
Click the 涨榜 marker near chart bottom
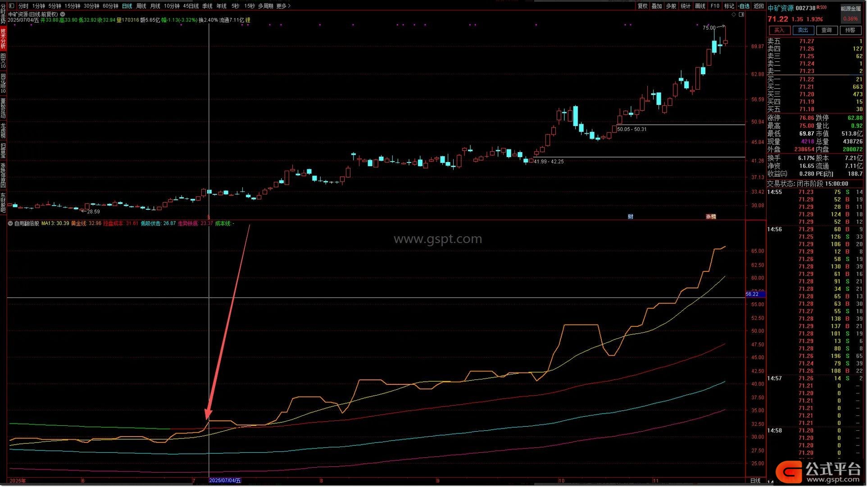point(710,216)
